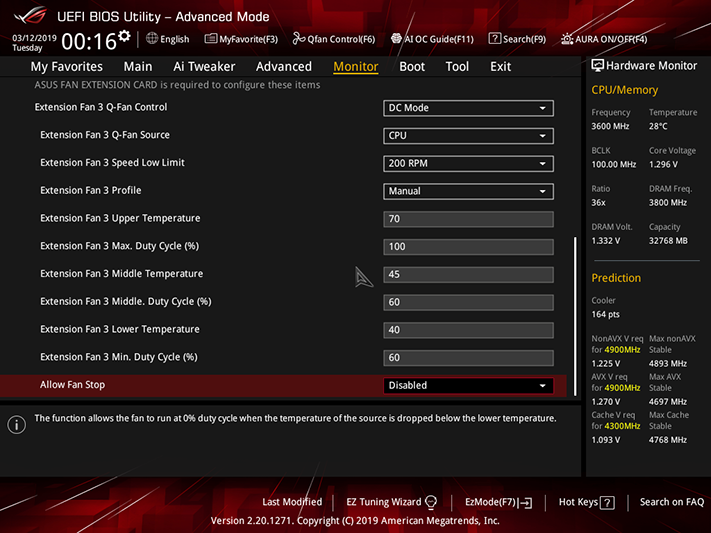Click Lower Temperature field showing 40
Screen dimensions: 711x533
(x=468, y=330)
